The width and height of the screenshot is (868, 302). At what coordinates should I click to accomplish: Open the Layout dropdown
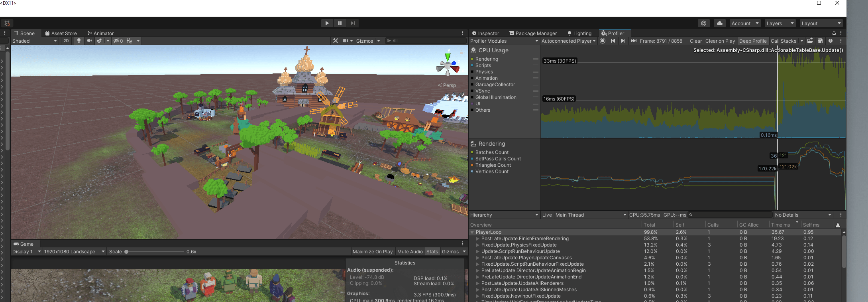click(x=821, y=24)
